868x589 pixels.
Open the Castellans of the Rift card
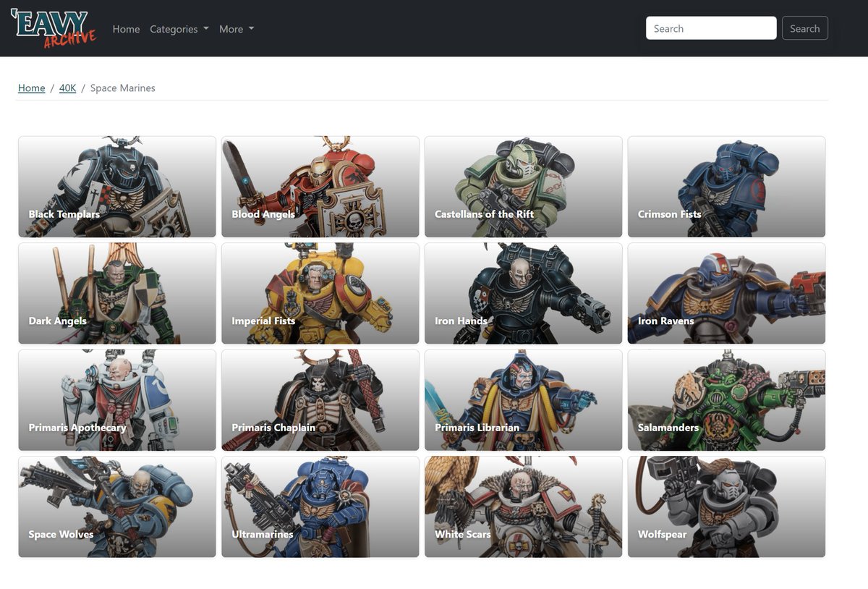pos(524,187)
